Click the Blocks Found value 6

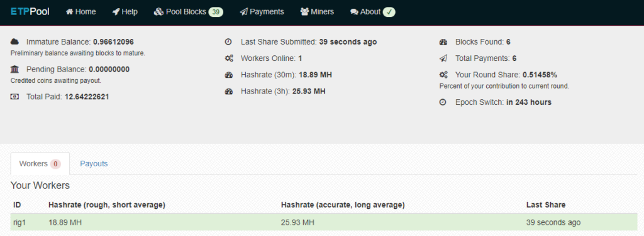coord(508,42)
